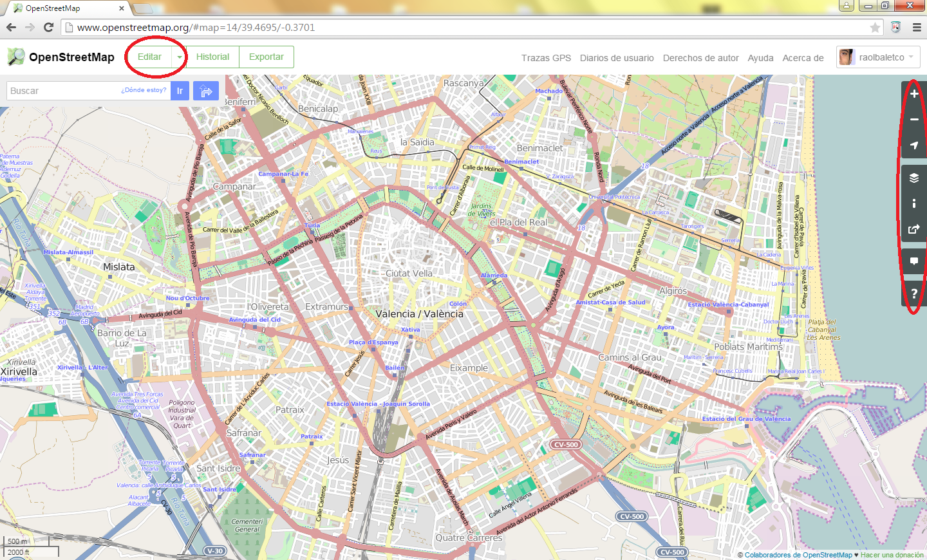927x560 pixels.
Task: Click the Benimaclet neighborhood label
Action: [x=539, y=148]
